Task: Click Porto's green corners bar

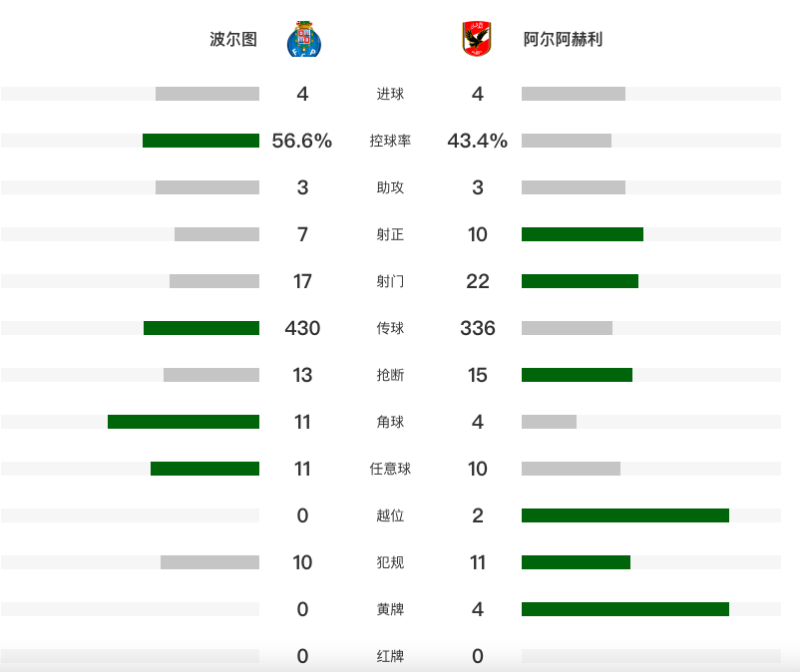Action: [184, 422]
